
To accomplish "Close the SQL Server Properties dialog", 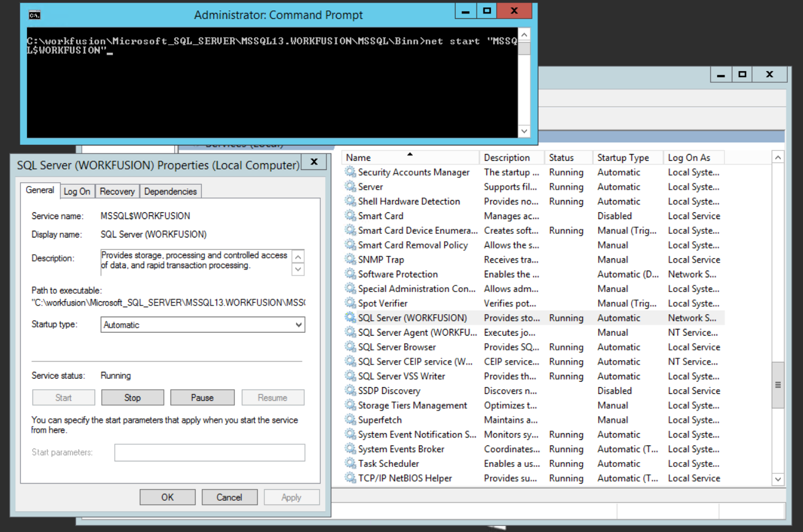I will tap(313, 162).
